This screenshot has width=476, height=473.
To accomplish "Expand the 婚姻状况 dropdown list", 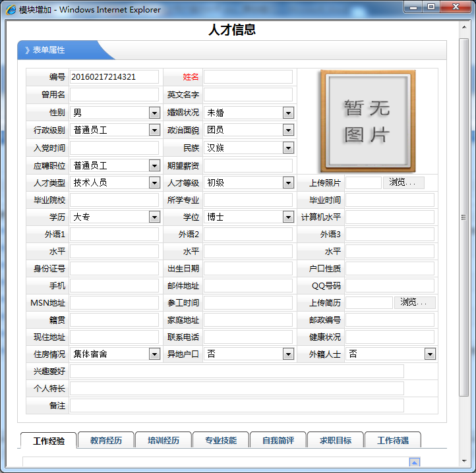I will (x=287, y=113).
